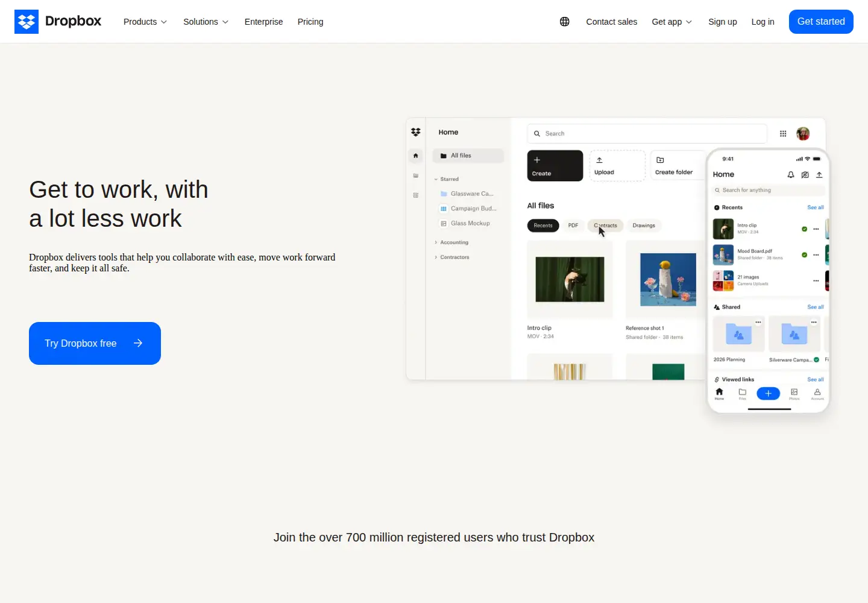This screenshot has width=868, height=603.
Task: Click the Sign up link
Action: click(x=723, y=22)
